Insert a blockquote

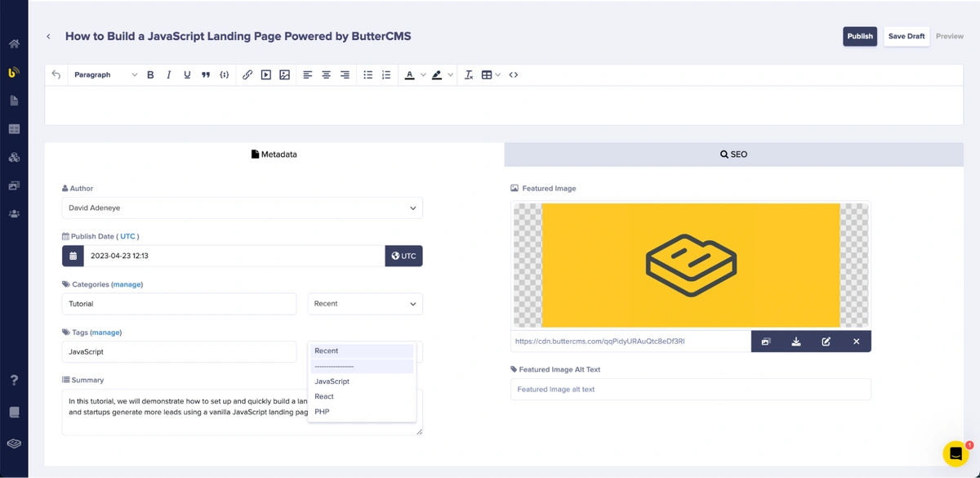click(206, 74)
